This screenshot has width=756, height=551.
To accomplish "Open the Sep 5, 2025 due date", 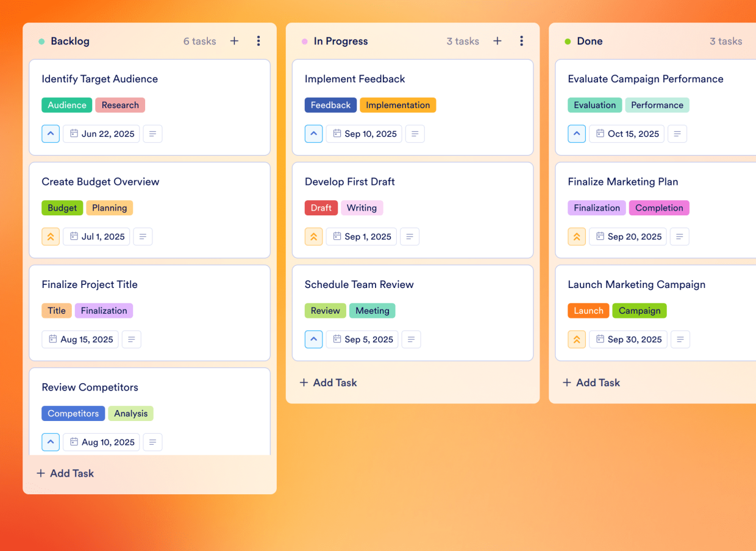I will pos(362,339).
